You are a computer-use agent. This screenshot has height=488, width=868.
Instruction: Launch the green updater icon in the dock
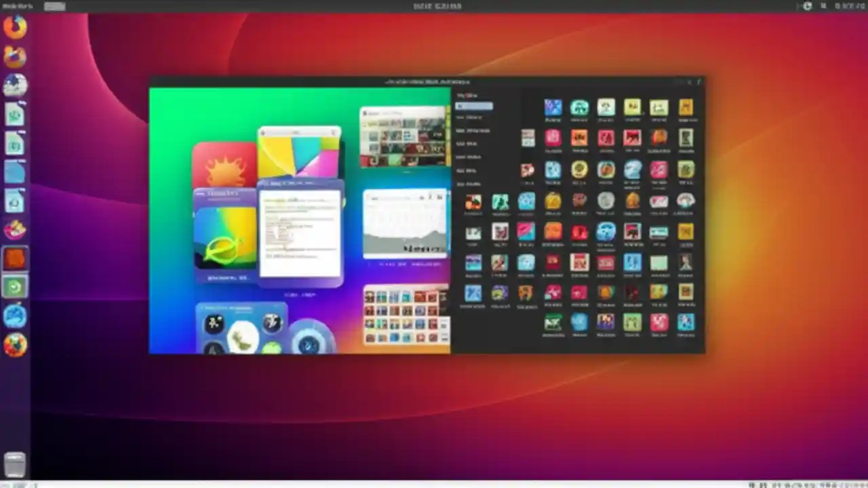click(15, 286)
